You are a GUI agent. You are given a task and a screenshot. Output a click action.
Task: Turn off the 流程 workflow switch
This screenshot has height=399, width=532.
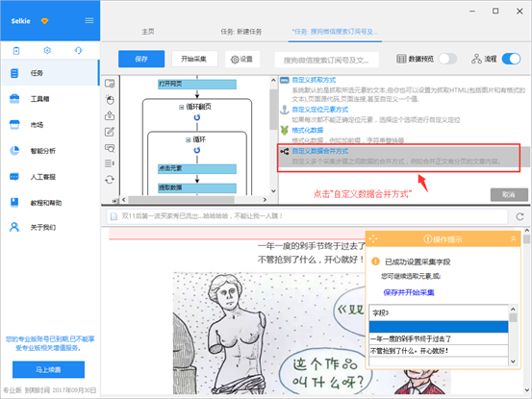(x=511, y=59)
